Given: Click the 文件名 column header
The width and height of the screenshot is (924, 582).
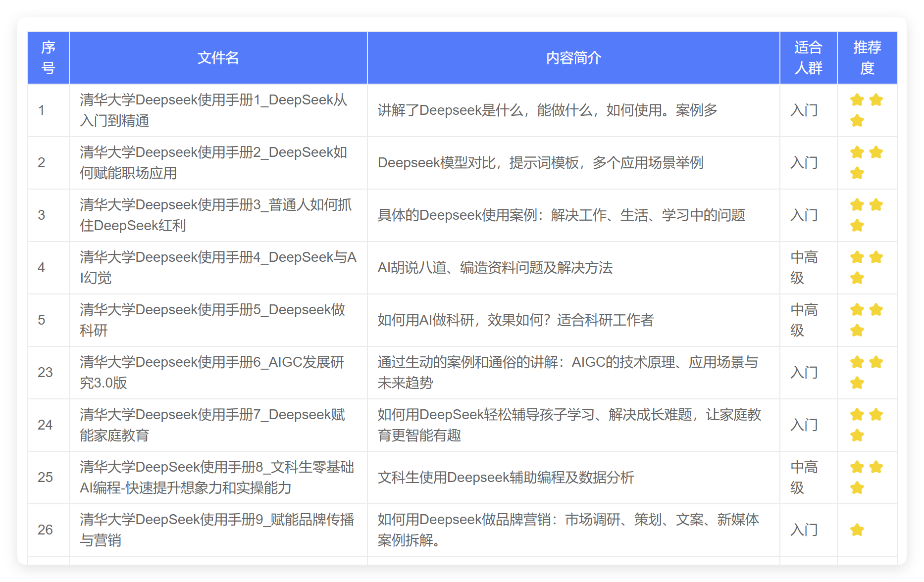Looking at the screenshot, I should point(218,58).
